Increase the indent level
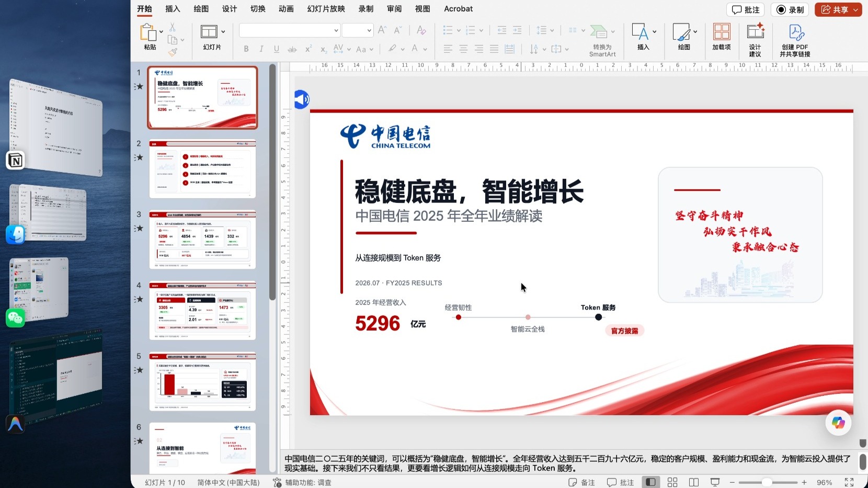Screen dimensions: 868x488 (517, 30)
